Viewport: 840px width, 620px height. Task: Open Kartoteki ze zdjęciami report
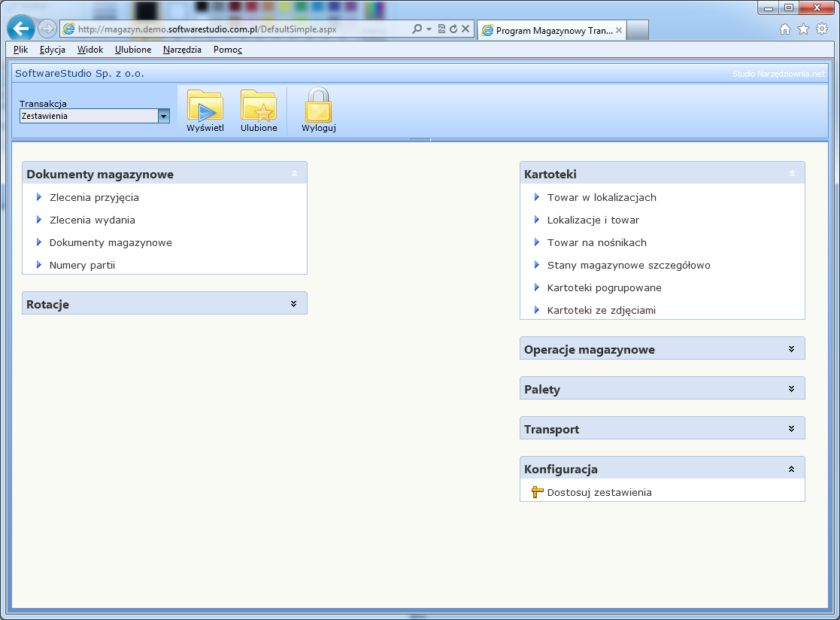click(x=601, y=310)
